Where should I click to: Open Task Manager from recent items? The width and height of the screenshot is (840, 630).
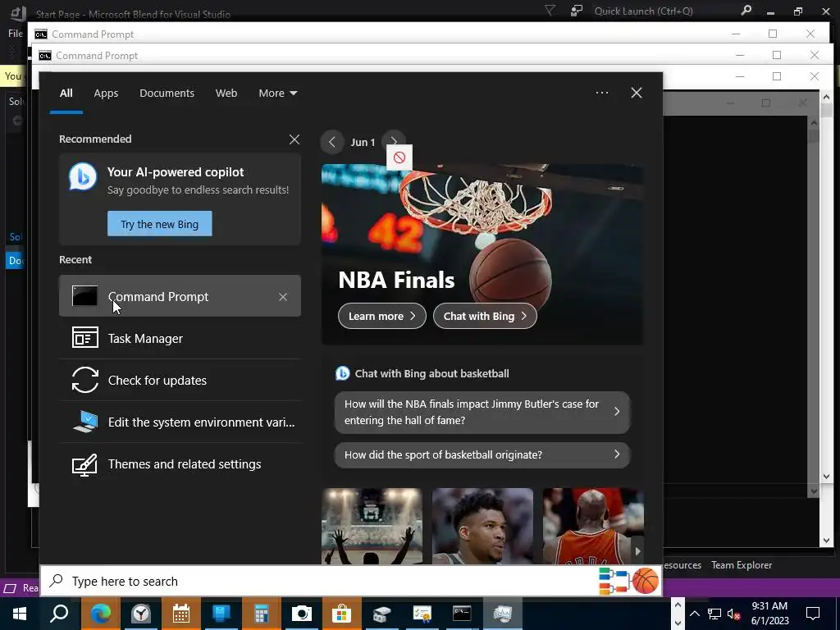(180, 338)
